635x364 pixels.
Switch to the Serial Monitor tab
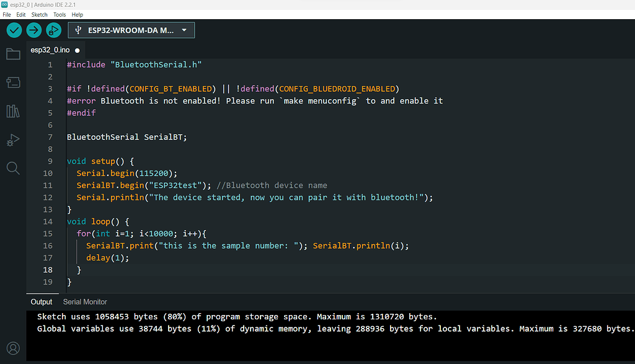85,302
